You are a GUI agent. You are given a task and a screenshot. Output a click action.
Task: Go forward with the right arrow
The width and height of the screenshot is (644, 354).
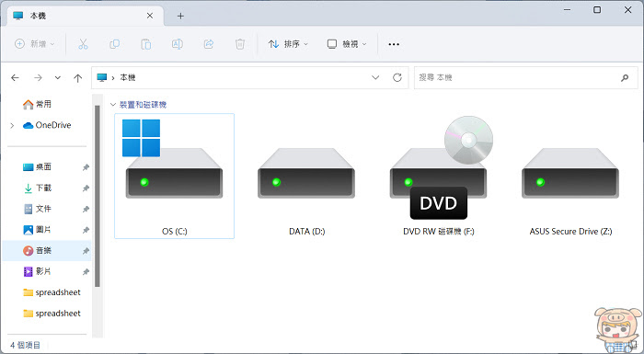click(x=38, y=77)
